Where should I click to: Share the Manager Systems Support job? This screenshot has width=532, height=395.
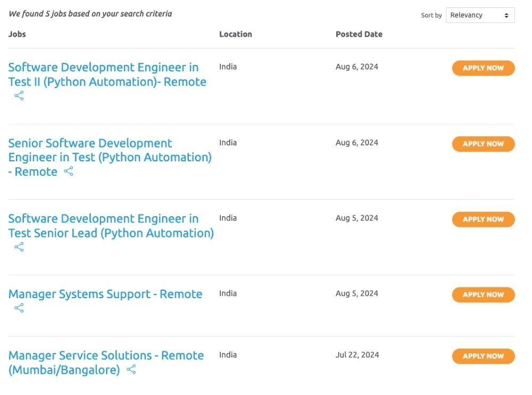tap(19, 308)
